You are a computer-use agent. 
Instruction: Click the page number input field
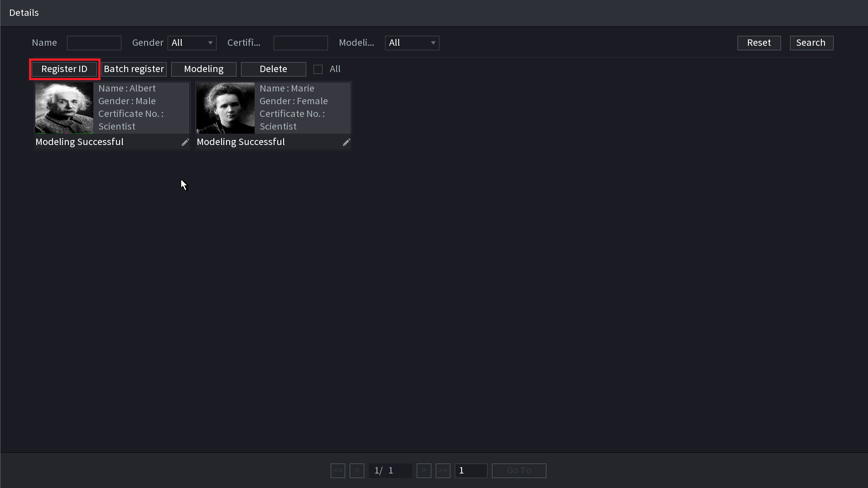(471, 471)
